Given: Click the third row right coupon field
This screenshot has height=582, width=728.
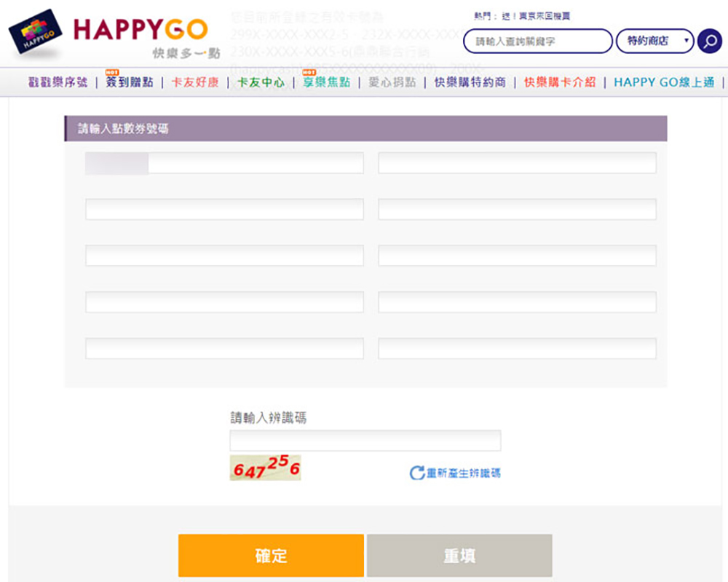Looking at the screenshot, I should pyautogui.click(x=517, y=256).
